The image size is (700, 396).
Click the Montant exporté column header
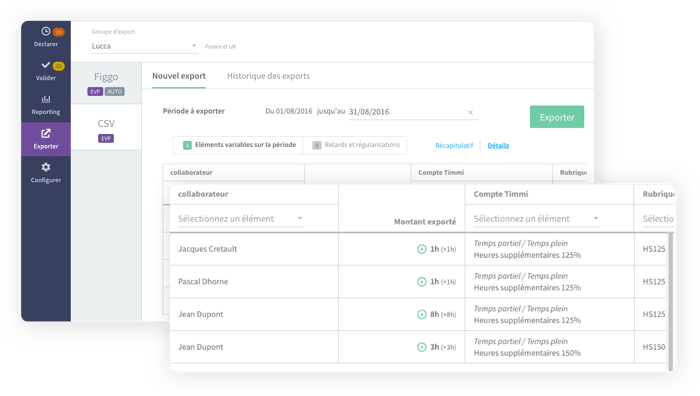(425, 222)
